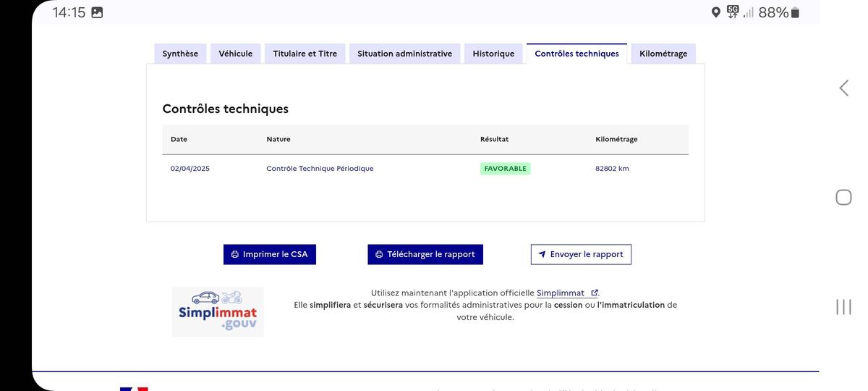
Task: Click the 14:15 clock in status bar
Action: point(69,12)
